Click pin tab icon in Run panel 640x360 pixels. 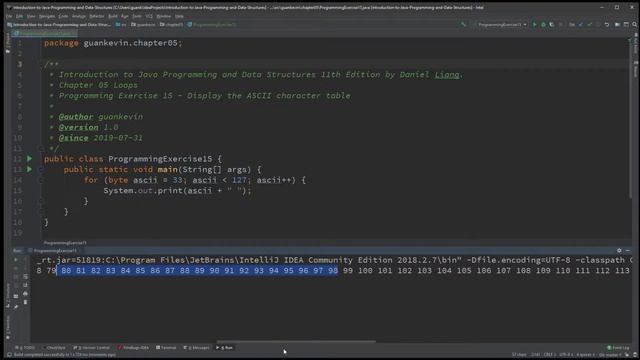16,307
